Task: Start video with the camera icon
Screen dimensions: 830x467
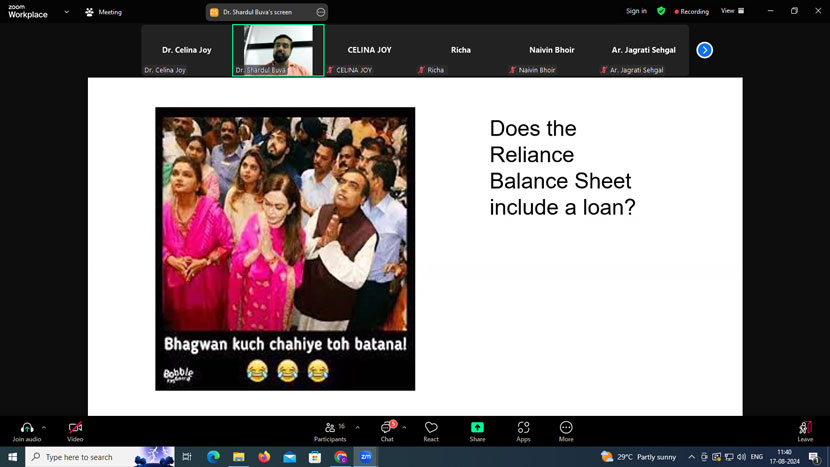Action: coord(75,428)
